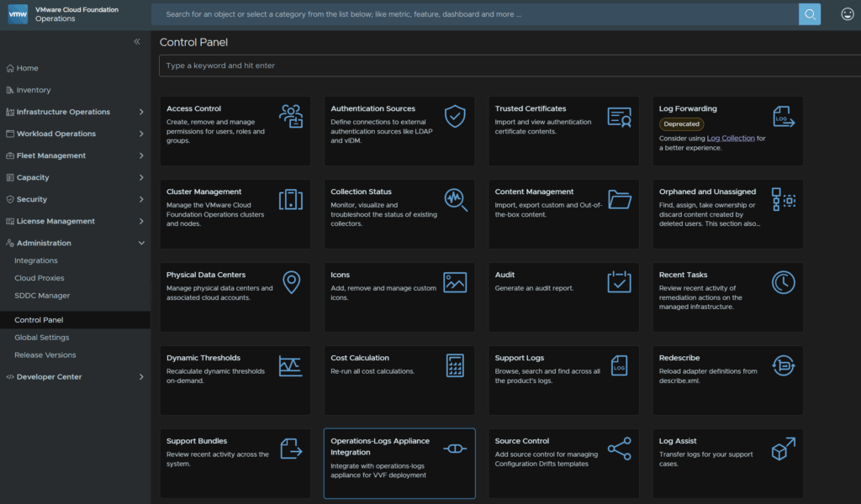The height and width of the screenshot is (504, 861).
Task: Click the global search input field
Action: tap(475, 14)
